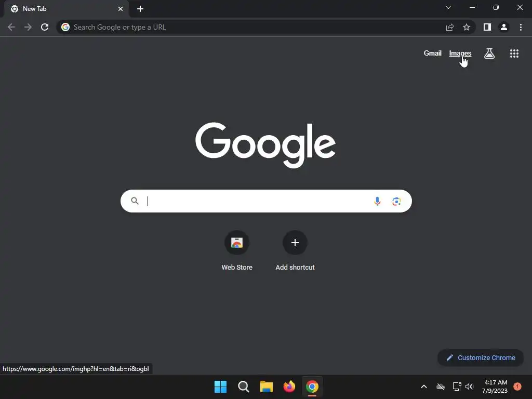Screen dimensions: 532x399
Task: Open Windows taskbar search
Action: pos(244,387)
